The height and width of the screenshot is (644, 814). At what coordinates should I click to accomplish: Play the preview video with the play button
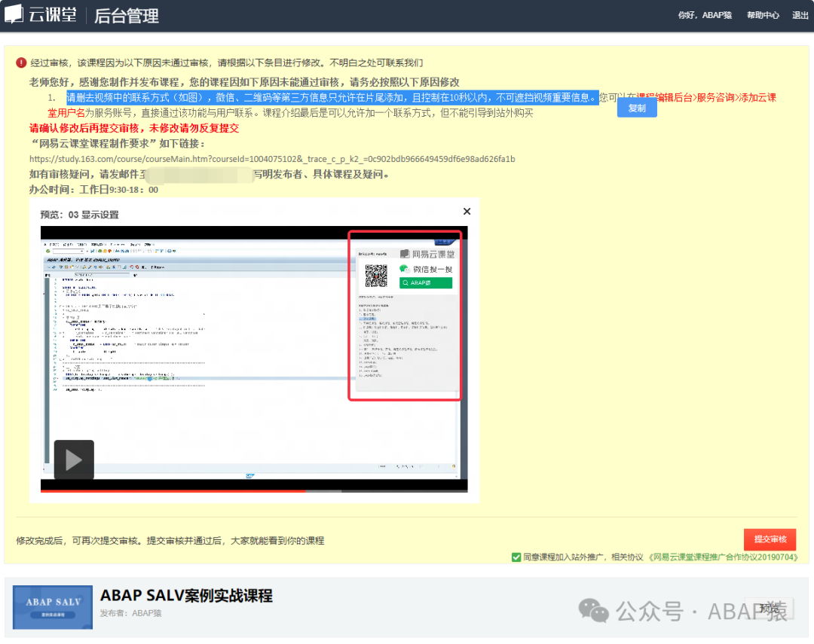pyautogui.click(x=74, y=459)
